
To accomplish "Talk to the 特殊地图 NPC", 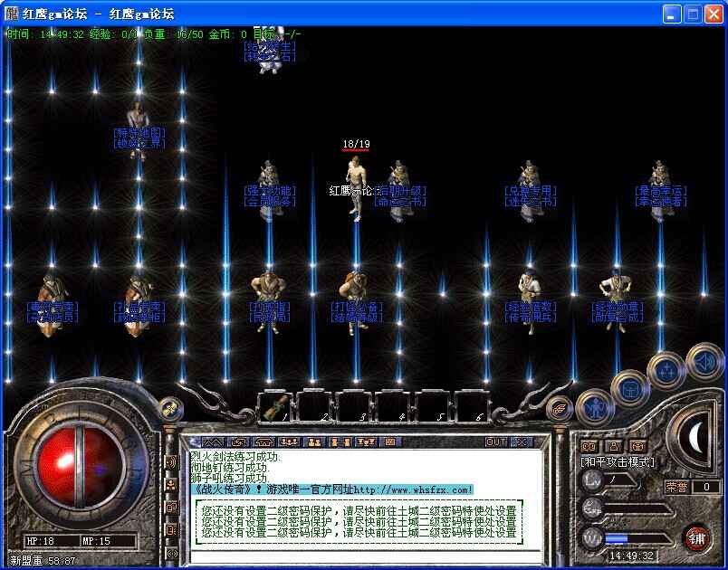I will pos(139,132).
